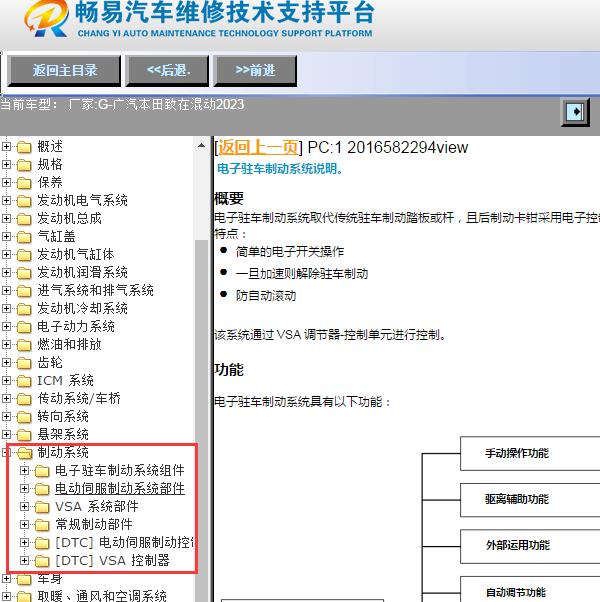Expand the 概述 tree node
The width and height of the screenshot is (600, 602).
tap(6, 146)
